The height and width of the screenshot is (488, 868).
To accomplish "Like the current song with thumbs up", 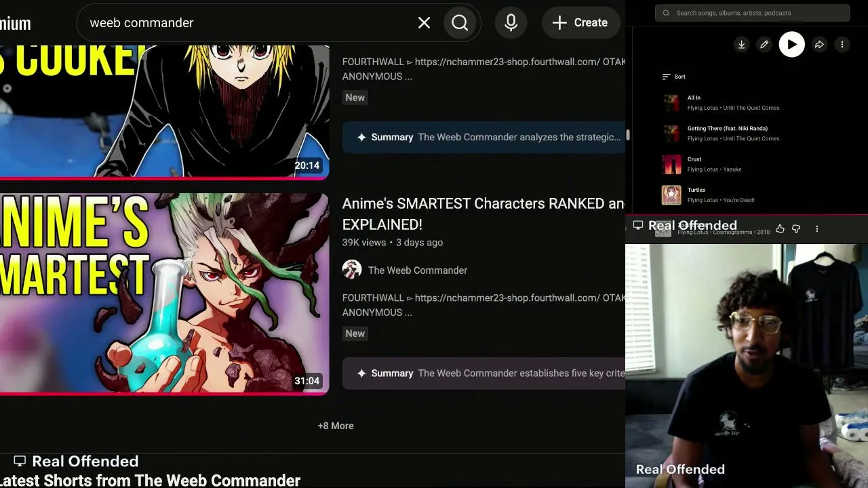I will (780, 229).
